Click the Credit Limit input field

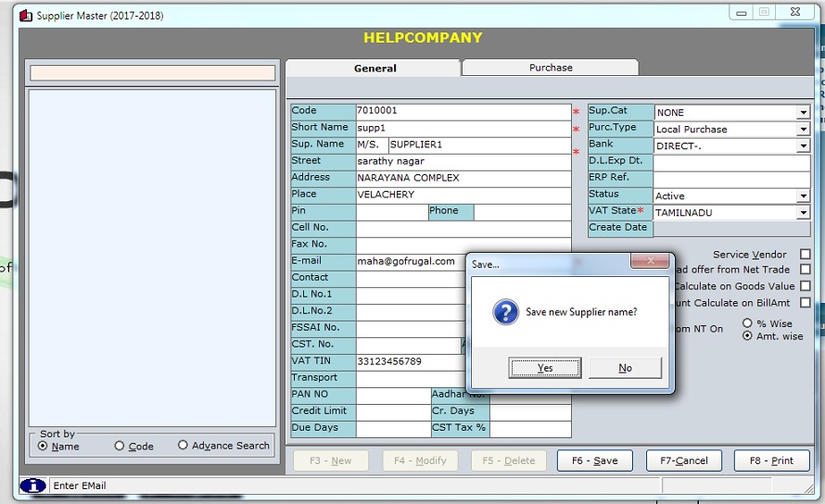(x=393, y=411)
